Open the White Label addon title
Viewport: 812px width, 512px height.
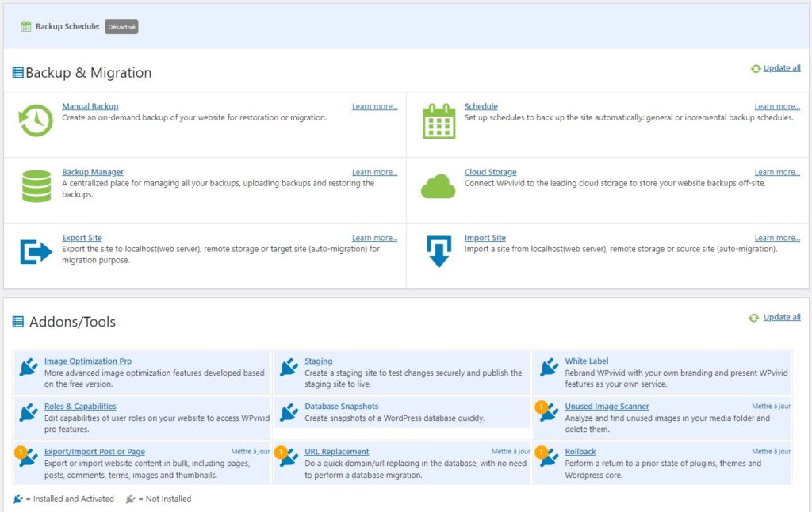pos(587,361)
